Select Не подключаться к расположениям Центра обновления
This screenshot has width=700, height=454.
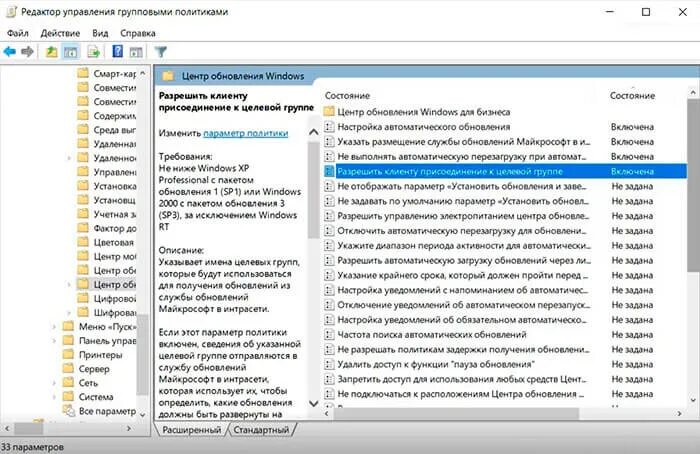point(504,394)
